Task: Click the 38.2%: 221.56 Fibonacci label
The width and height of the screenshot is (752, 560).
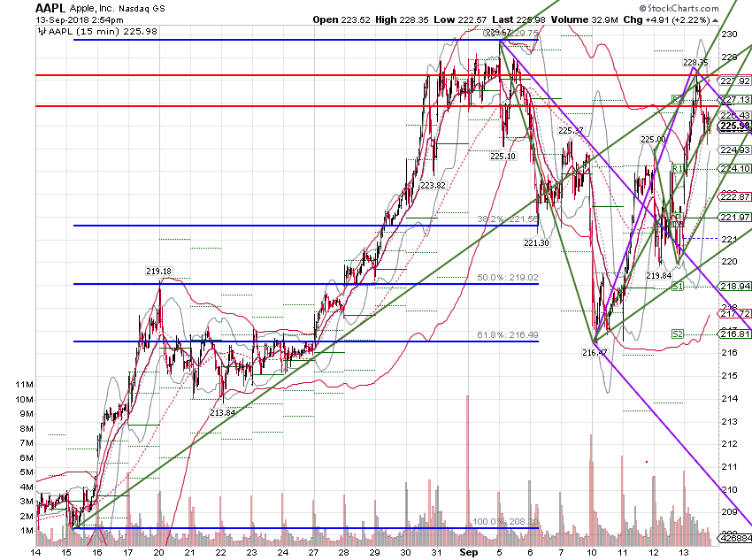Action: click(x=508, y=219)
